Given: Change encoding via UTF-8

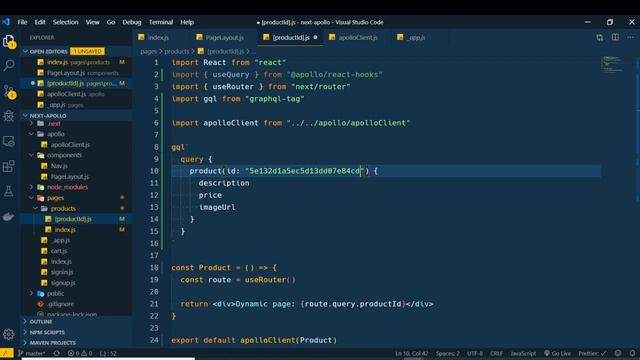Looking at the screenshot, I should (x=475, y=353).
